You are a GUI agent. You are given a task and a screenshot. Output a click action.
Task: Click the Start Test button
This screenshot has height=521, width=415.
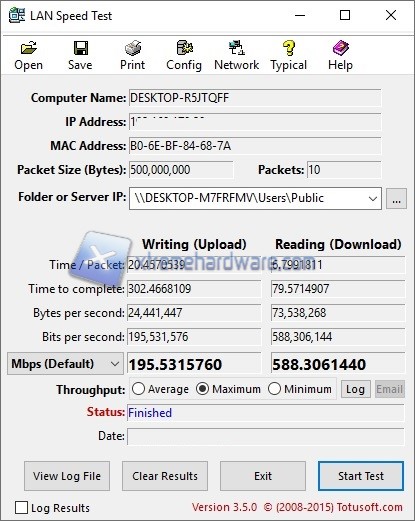(x=361, y=476)
